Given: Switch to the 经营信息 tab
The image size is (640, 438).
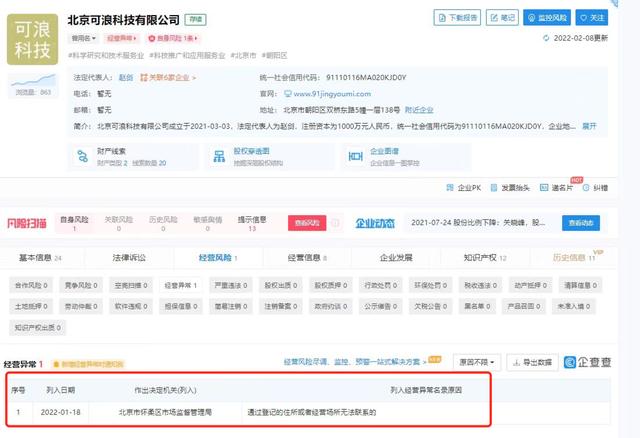Looking at the screenshot, I should pos(307,258).
